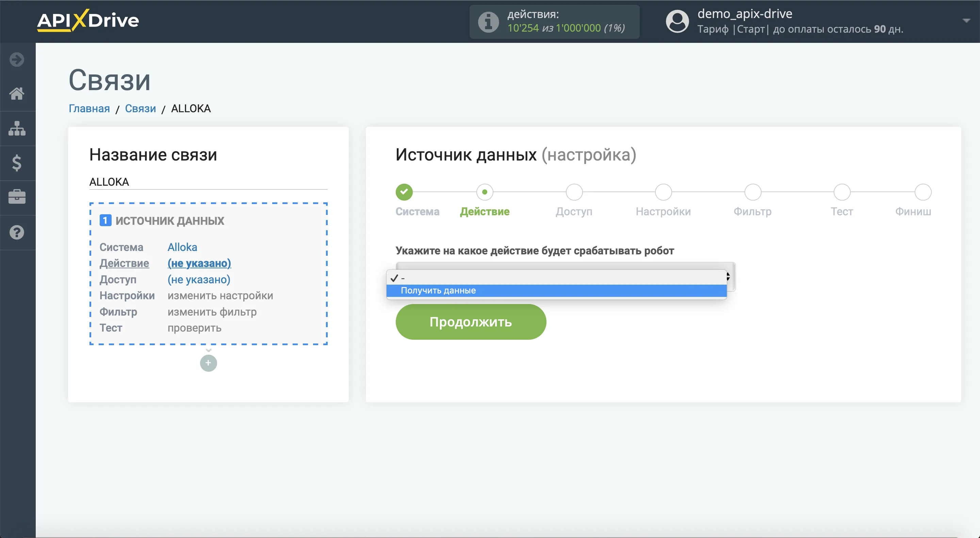
Task: Click the user avatar icon
Action: tap(677, 21)
